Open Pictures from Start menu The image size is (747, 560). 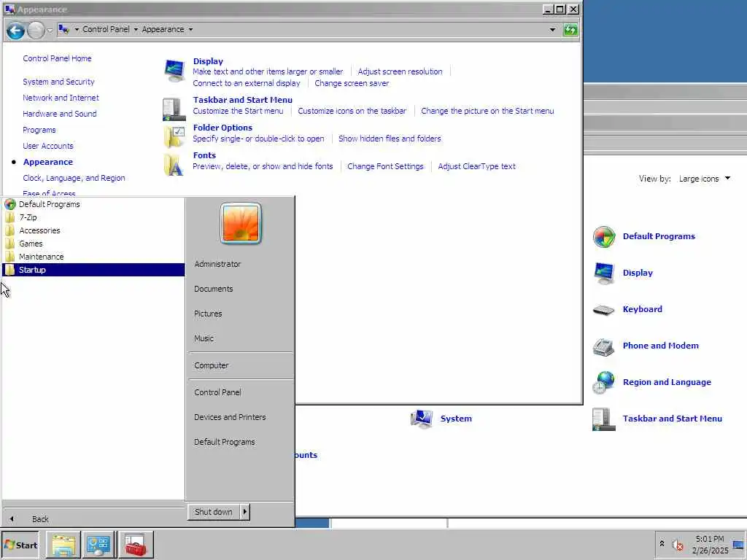[208, 314]
